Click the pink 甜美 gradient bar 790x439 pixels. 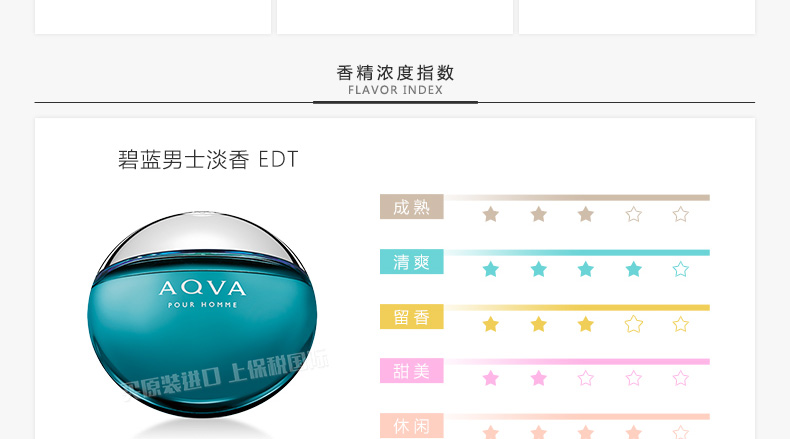tap(577, 361)
